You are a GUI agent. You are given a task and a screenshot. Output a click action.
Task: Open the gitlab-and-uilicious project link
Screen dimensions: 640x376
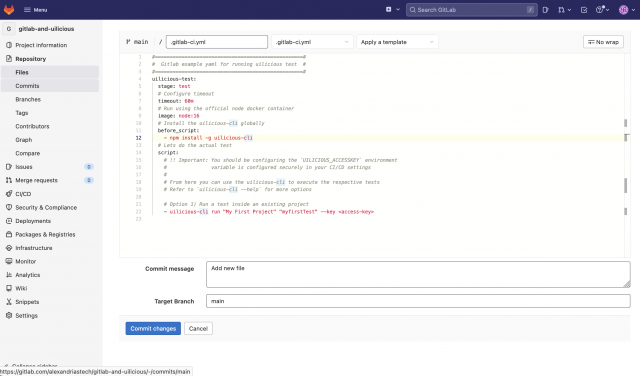[x=46, y=29]
